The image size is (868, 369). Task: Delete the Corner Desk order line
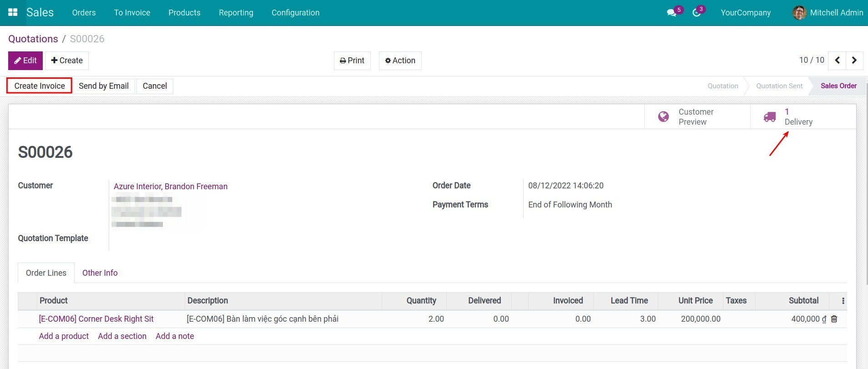[834, 319]
